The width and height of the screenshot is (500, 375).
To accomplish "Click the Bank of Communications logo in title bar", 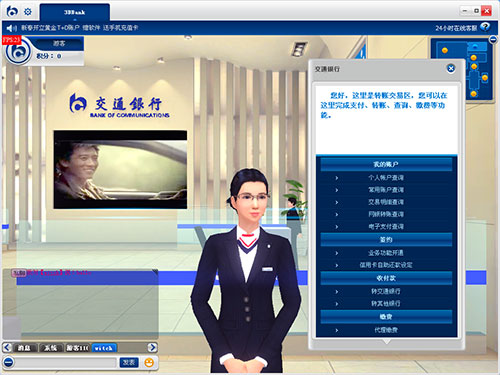I will tap(12, 11).
